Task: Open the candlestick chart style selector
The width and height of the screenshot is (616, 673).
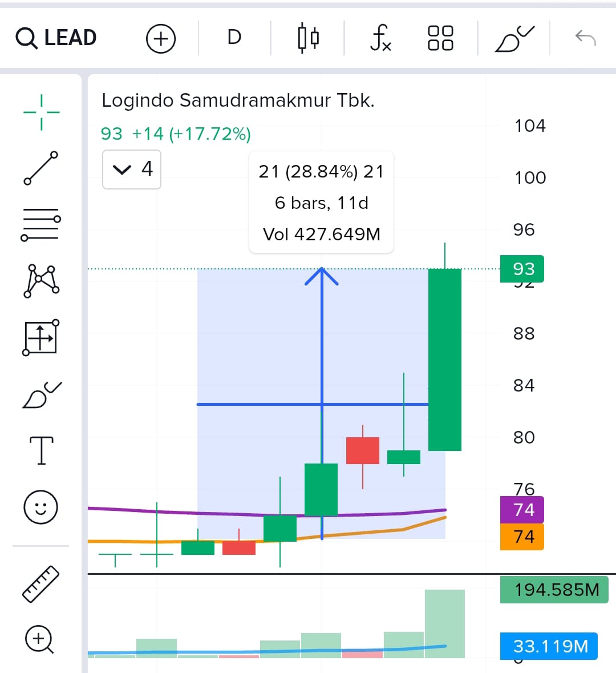Action: 308,38
